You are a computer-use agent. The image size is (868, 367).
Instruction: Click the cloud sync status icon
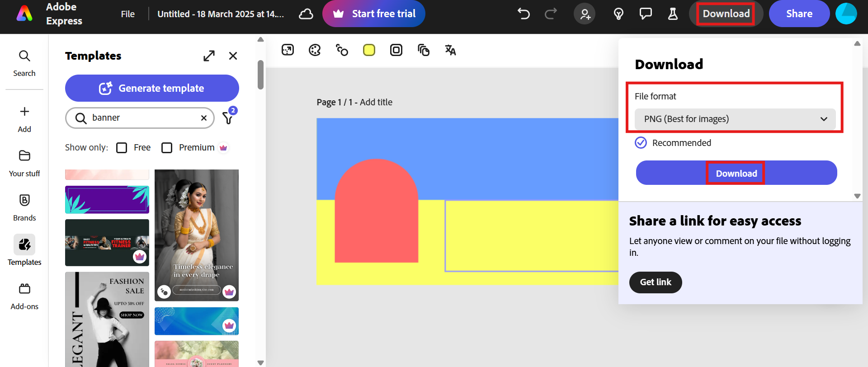point(306,14)
